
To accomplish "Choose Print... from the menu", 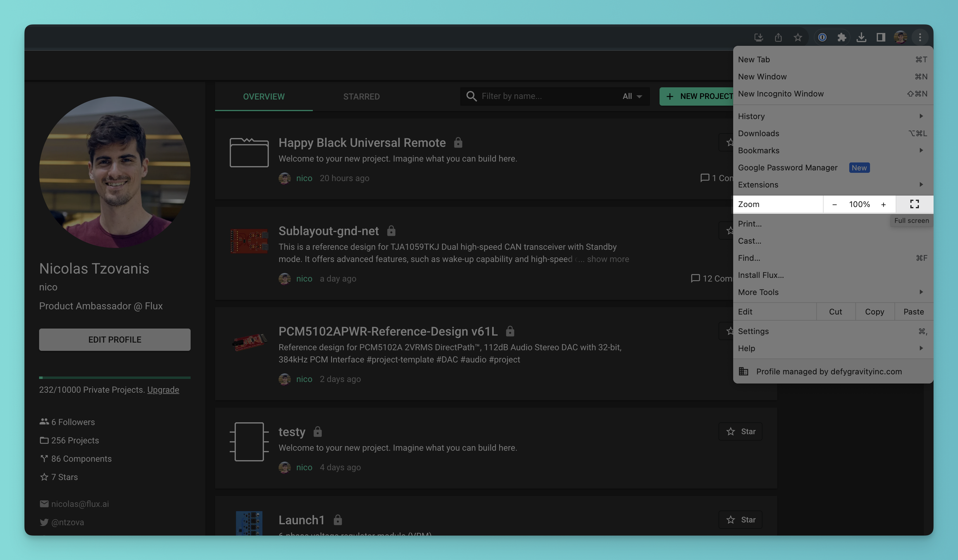I will (x=833, y=224).
